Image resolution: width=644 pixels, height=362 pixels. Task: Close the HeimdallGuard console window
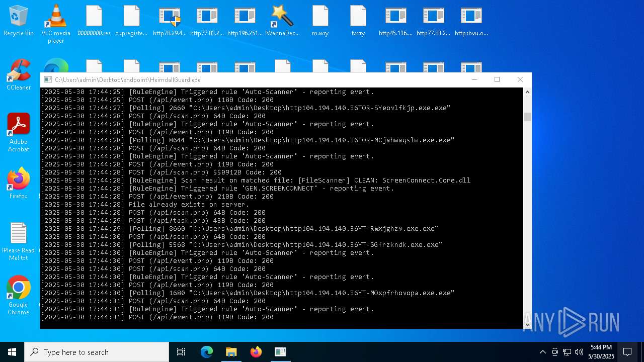pyautogui.click(x=520, y=79)
